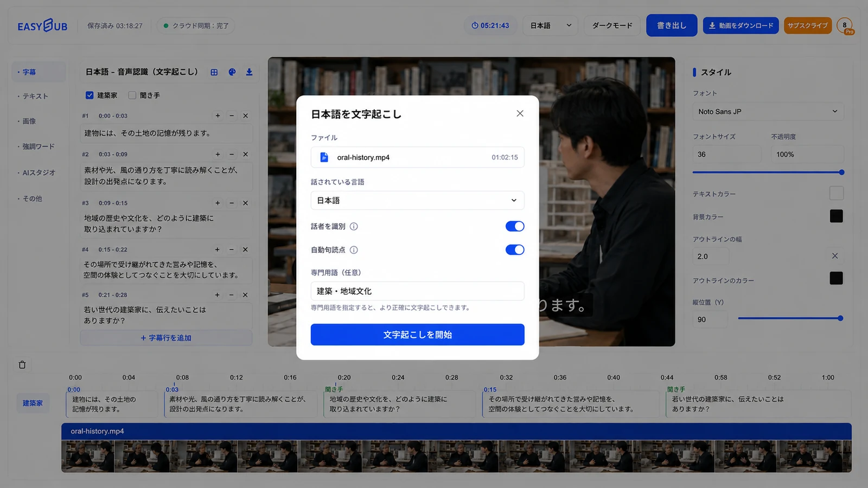Open the palette style icon in subtitle header

(x=232, y=72)
